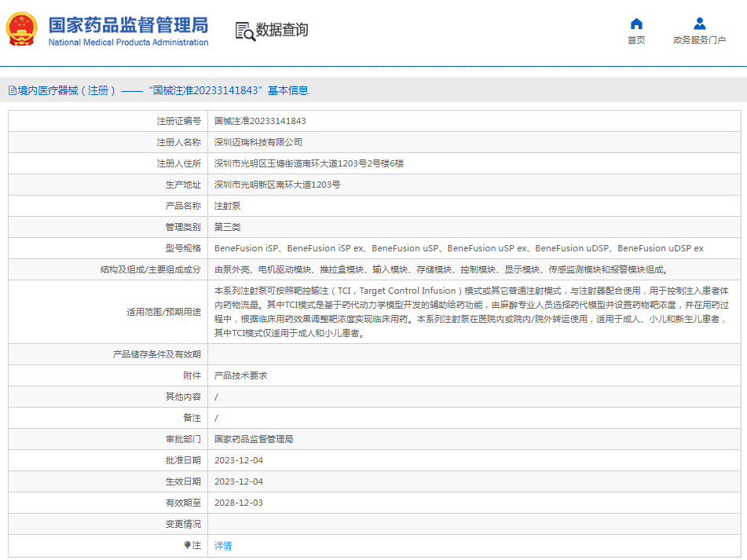Open 政务服务门户 via the person icon

coord(699,24)
